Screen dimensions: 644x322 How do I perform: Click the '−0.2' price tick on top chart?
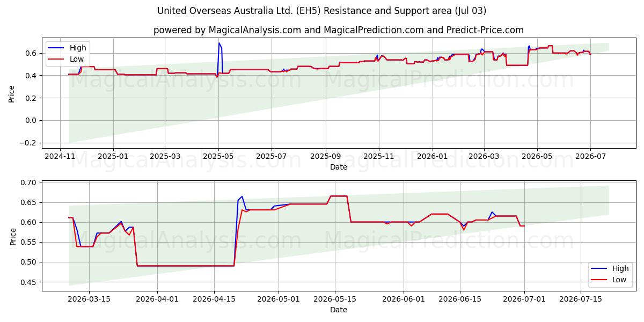(30, 143)
